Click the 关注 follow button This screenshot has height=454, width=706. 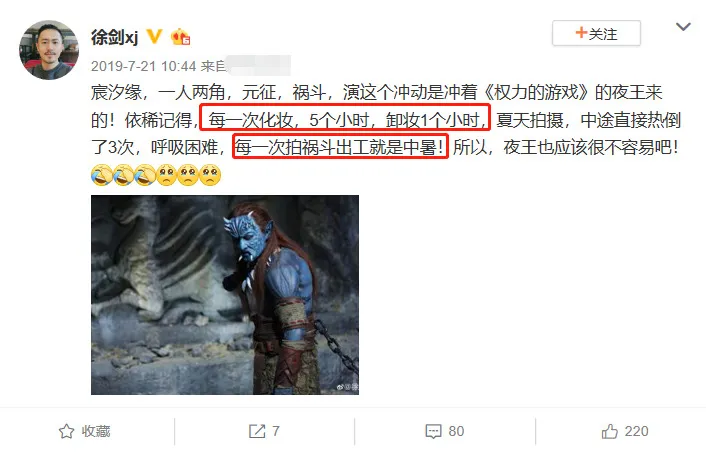[x=596, y=33]
